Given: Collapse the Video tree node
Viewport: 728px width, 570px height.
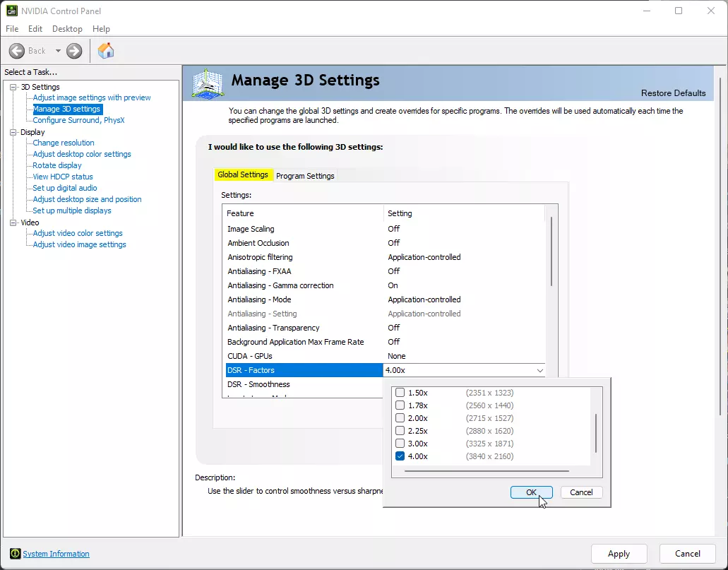Looking at the screenshot, I should [x=13, y=222].
